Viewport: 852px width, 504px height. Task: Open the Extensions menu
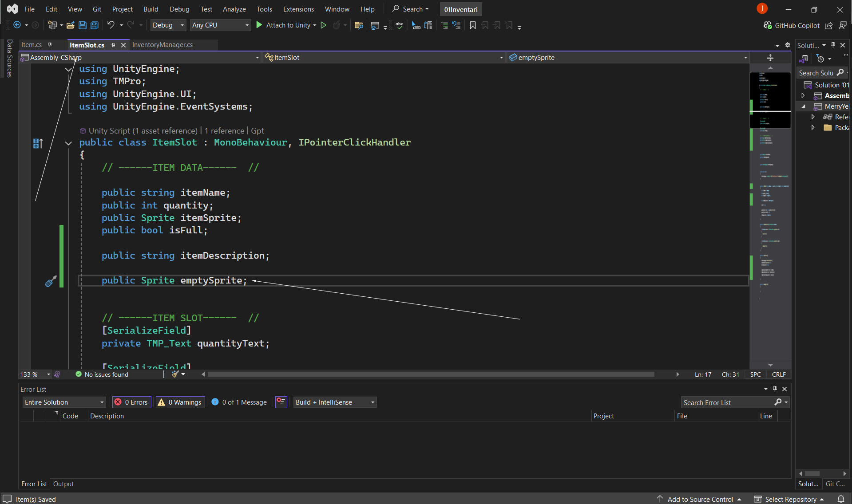click(298, 9)
